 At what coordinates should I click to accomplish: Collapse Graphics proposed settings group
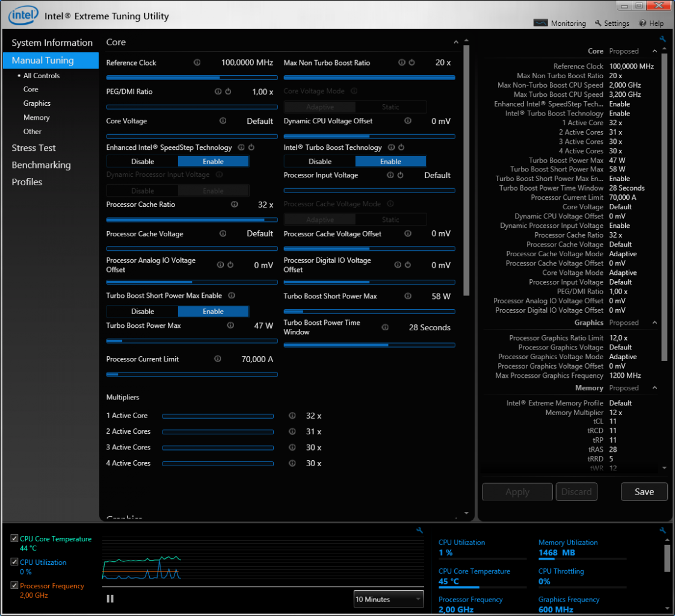pyautogui.click(x=655, y=322)
